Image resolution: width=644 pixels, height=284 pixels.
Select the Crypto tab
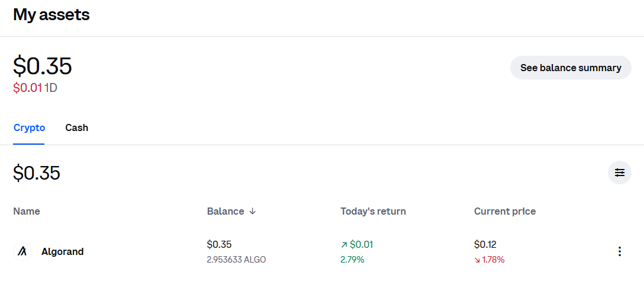[x=29, y=127]
